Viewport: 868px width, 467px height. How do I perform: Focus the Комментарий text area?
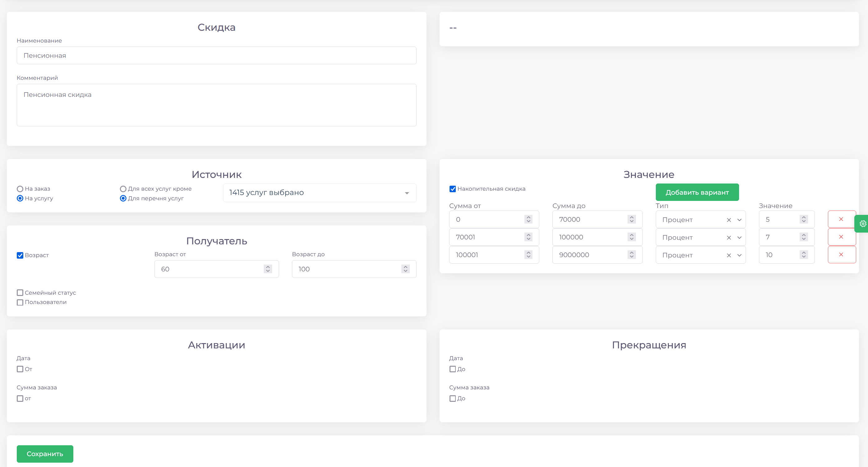coord(216,105)
